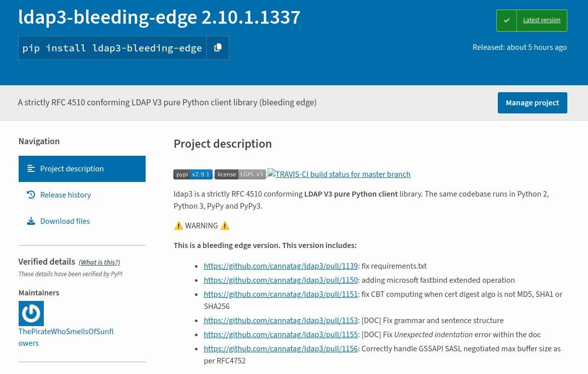Click the 'Navigation' sidebar heading
This screenshot has width=588, height=374.
pyautogui.click(x=39, y=142)
